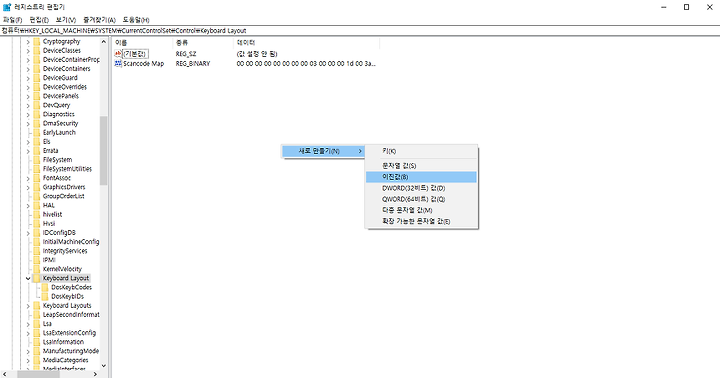Image resolution: width=720 pixels, height=378 pixels.
Task: Click the Diagnostics folder icon
Action: [37, 114]
